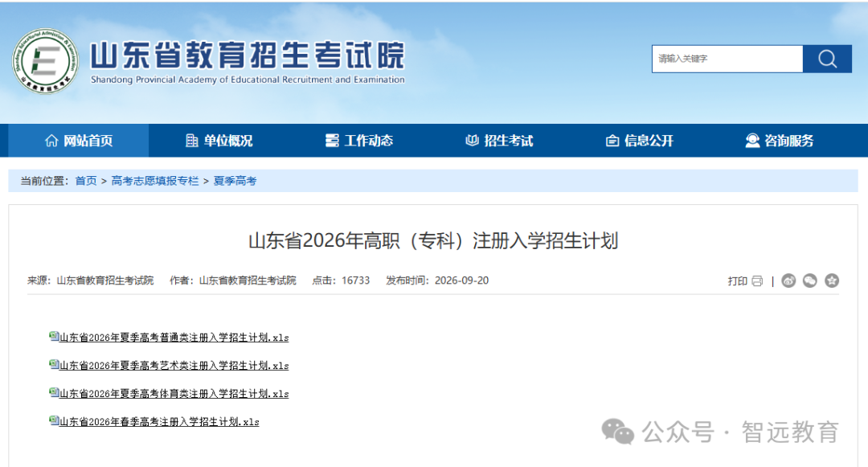Click the 作者: 山东省教育招生考试院 text
Screen dimensions: 868x467
233,281
